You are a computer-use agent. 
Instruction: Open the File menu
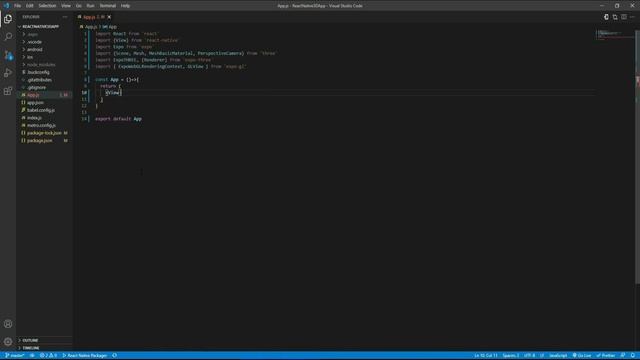(18, 6)
